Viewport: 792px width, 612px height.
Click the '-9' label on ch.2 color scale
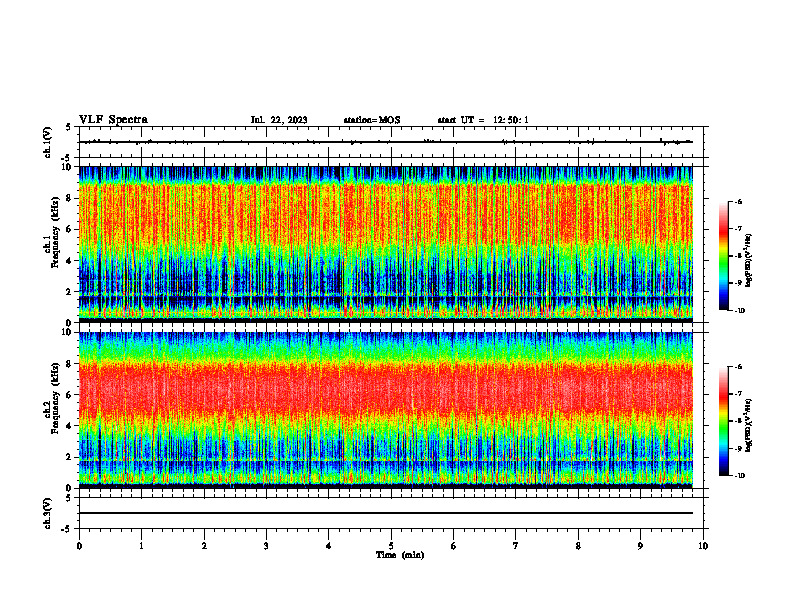[x=738, y=448]
